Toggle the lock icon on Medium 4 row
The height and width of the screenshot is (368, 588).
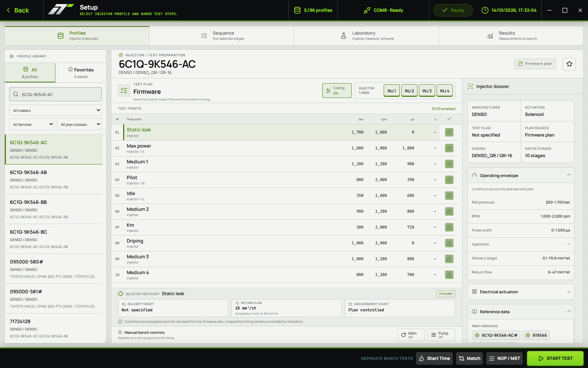(x=449, y=275)
